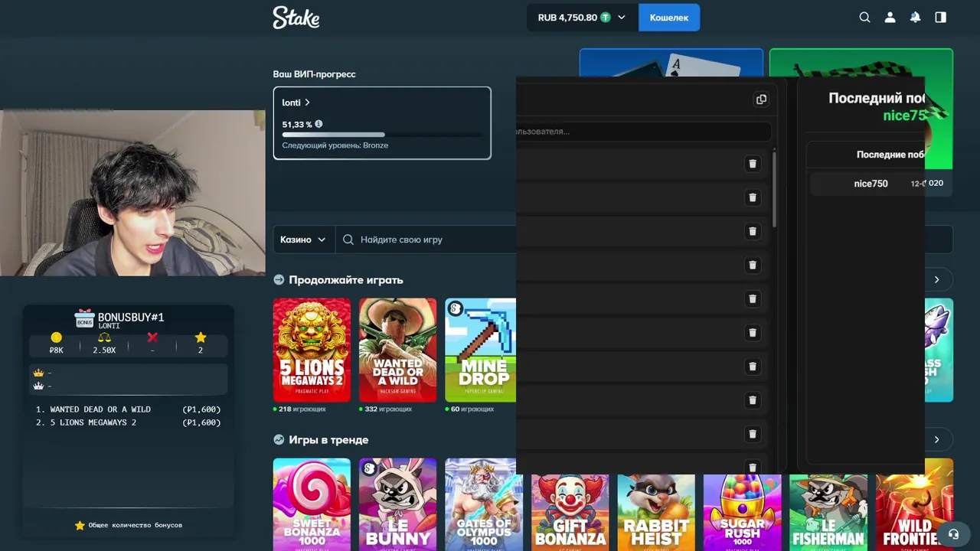Click the 60 игроков player count
This screenshot has height=551, width=980.
click(469, 409)
